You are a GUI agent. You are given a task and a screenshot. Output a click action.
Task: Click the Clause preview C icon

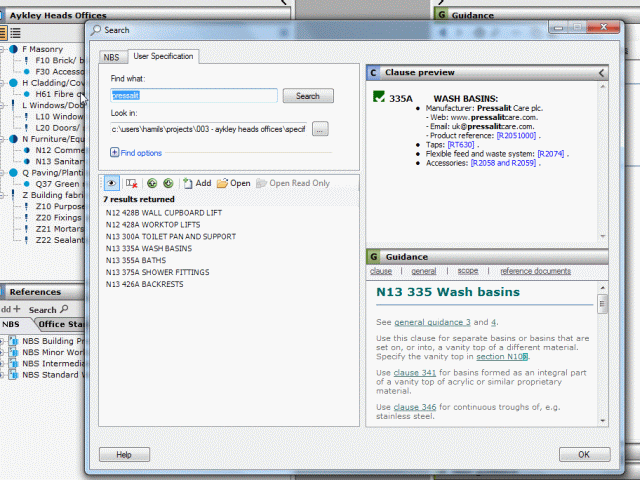[373, 73]
